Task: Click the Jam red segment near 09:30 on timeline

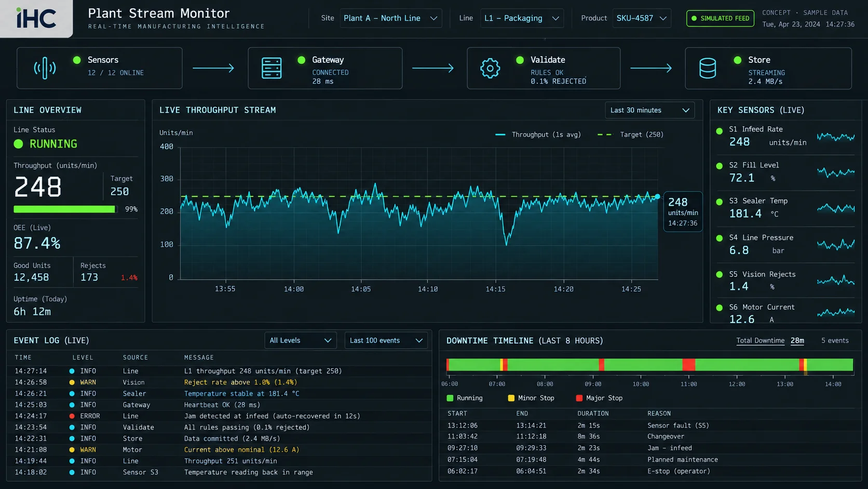Action: [601, 364]
